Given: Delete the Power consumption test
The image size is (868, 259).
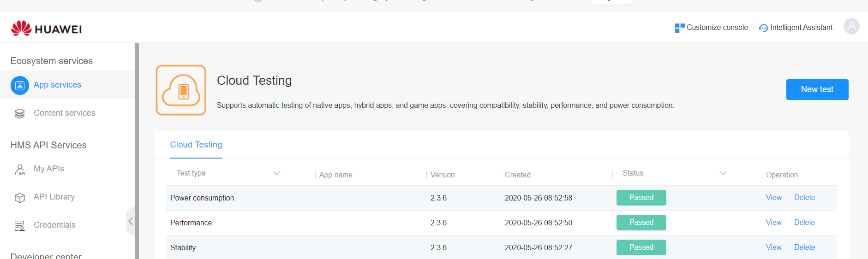Looking at the screenshot, I should pyautogui.click(x=804, y=197).
